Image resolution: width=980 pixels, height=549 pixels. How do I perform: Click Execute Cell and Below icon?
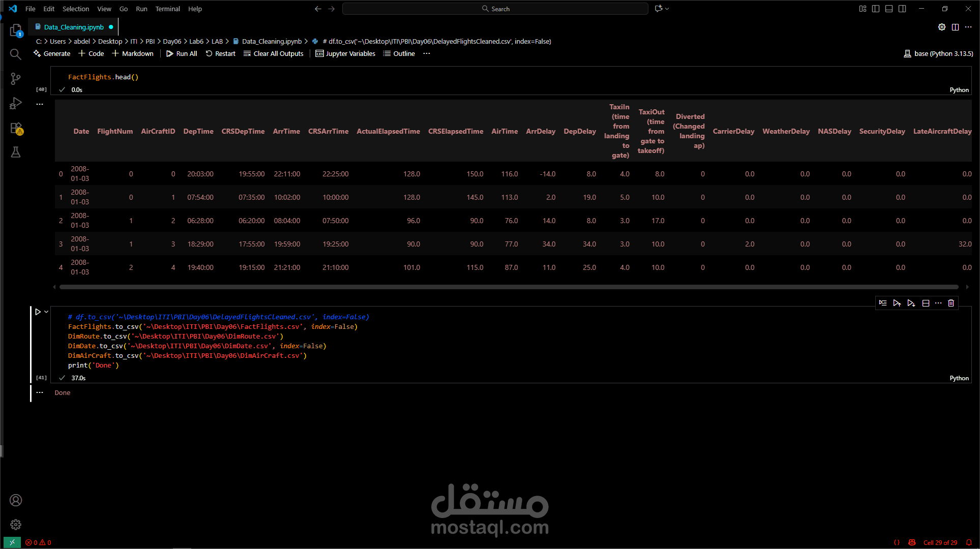point(911,303)
